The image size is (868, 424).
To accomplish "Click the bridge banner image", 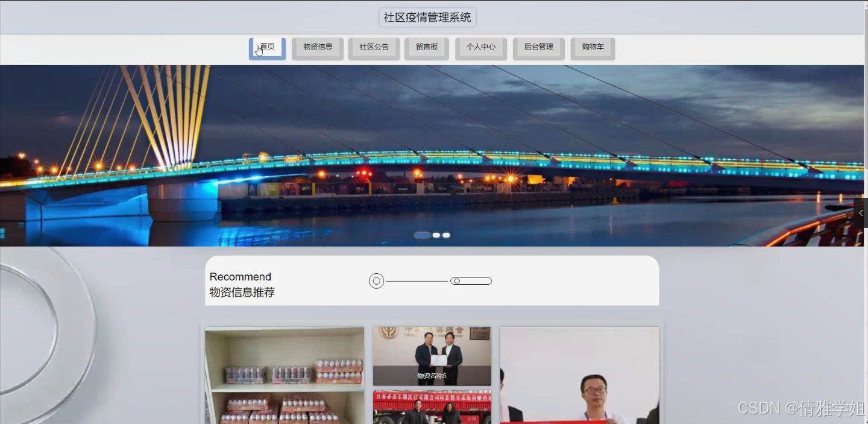I will click(434, 154).
